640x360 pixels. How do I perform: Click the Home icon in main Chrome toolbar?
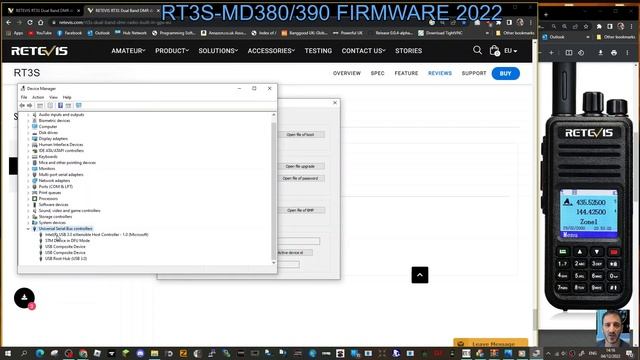(x=40, y=22)
